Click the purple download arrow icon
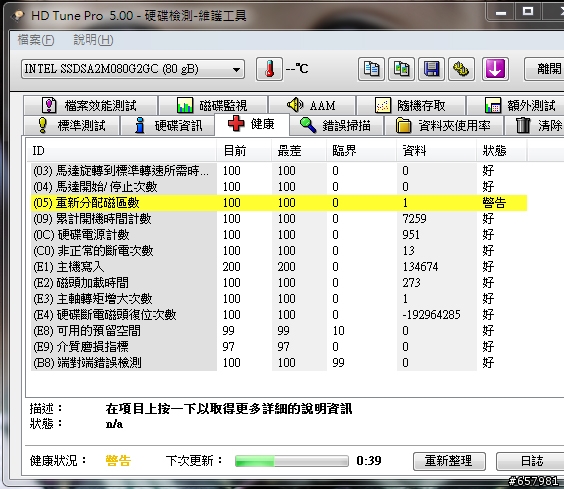The image size is (564, 489). pyautogui.click(x=495, y=69)
